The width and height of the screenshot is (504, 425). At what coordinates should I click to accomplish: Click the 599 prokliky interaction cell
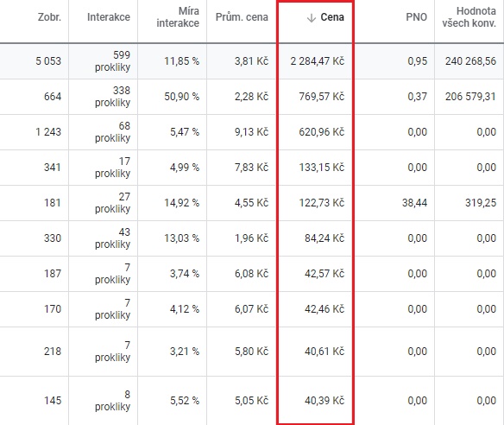[x=112, y=61]
